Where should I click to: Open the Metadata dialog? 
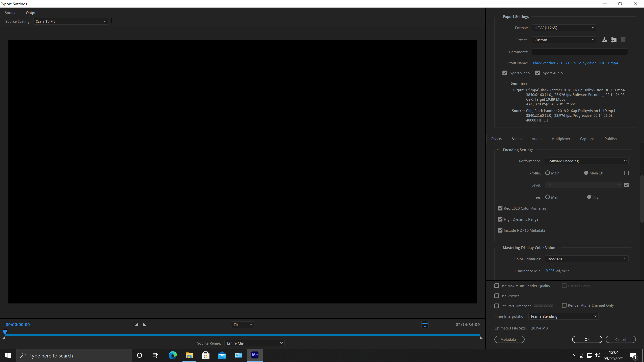click(x=509, y=339)
